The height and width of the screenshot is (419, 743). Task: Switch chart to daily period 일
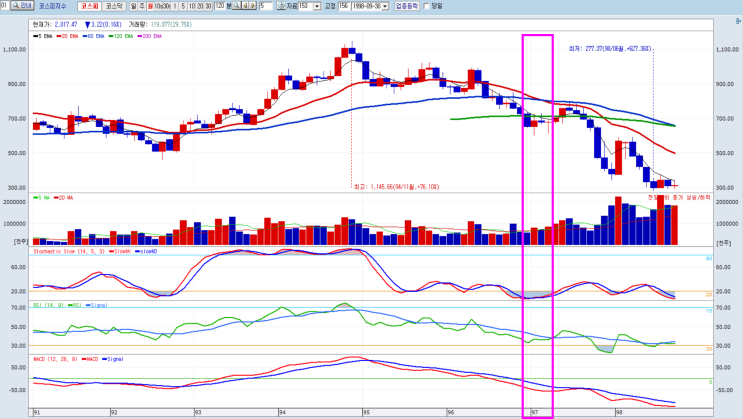coord(134,6)
